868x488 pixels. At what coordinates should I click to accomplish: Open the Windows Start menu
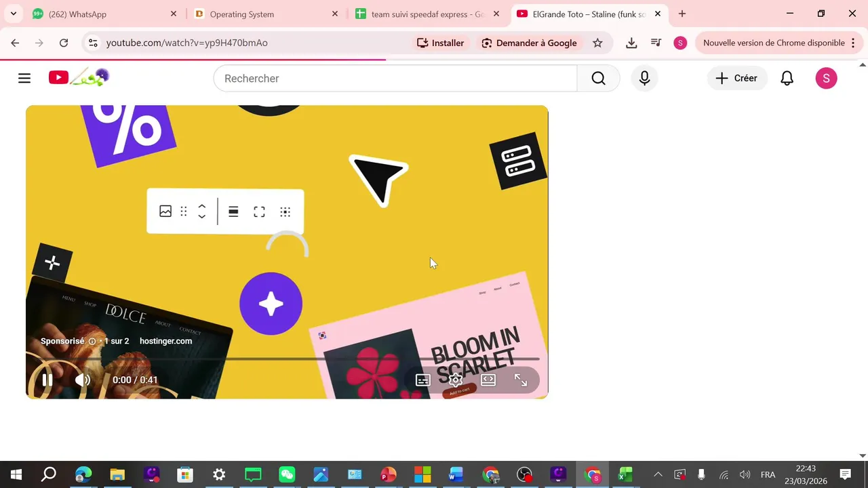(x=16, y=474)
